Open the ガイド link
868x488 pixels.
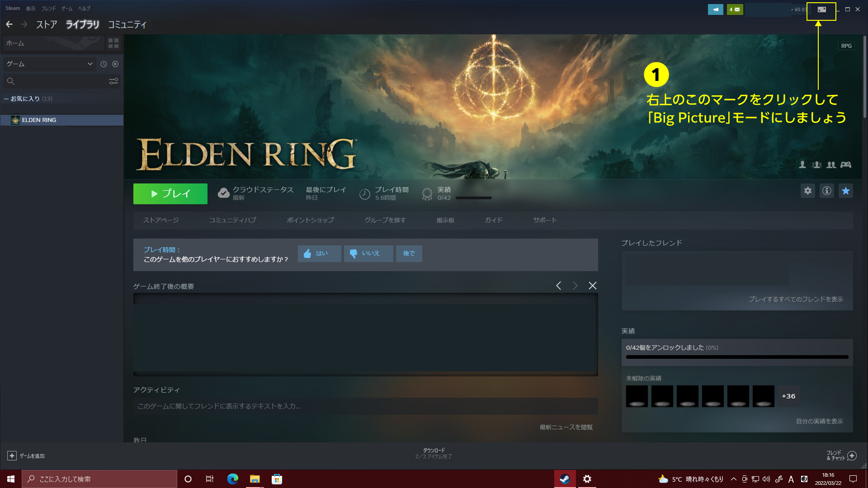pos(494,220)
